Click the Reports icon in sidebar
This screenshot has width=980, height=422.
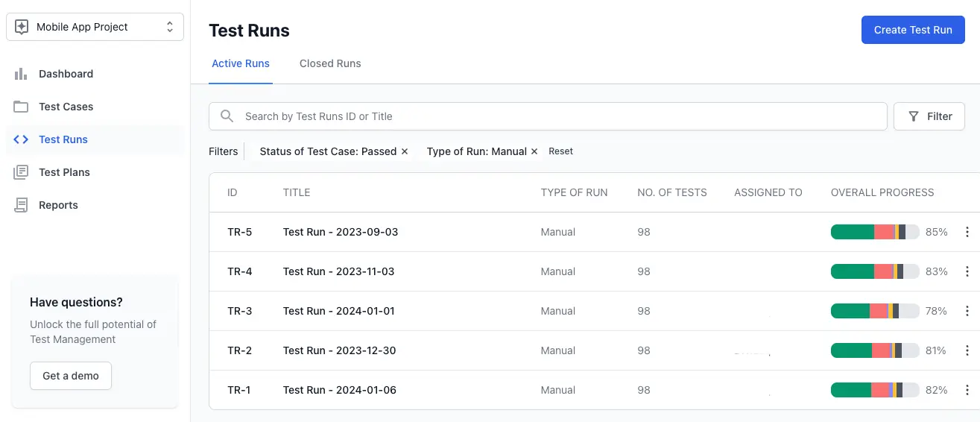coord(21,205)
